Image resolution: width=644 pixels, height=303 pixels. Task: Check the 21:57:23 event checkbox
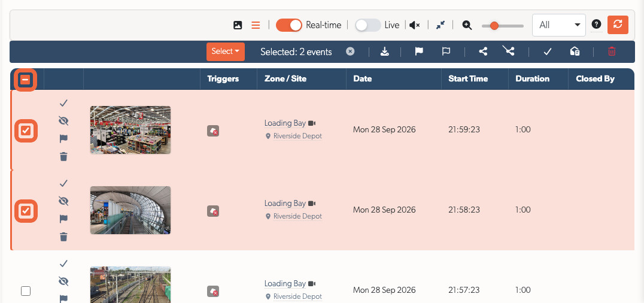(x=26, y=291)
